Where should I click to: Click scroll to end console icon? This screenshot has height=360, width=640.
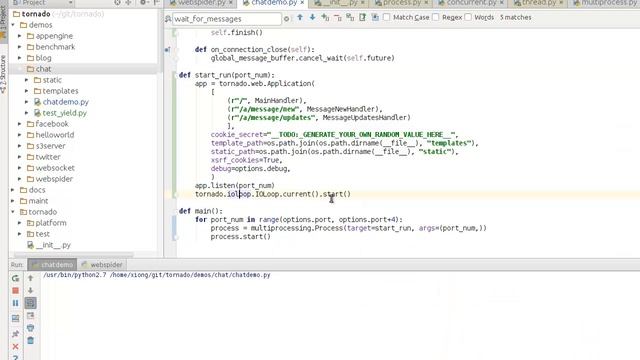31,316
